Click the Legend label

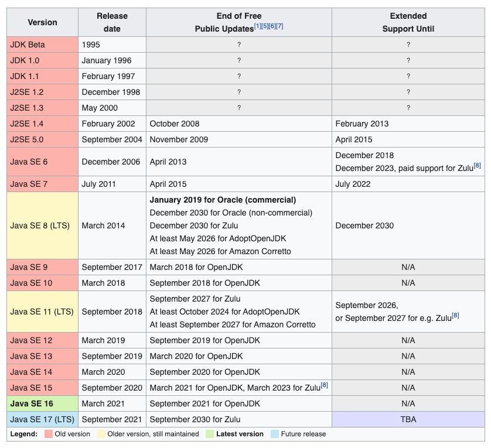[24, 434]
